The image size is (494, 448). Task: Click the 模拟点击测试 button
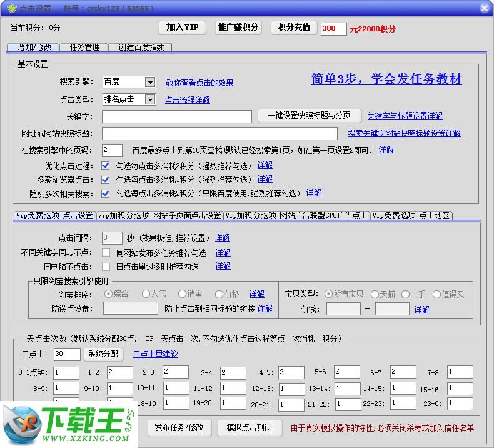tap(250, 428)
